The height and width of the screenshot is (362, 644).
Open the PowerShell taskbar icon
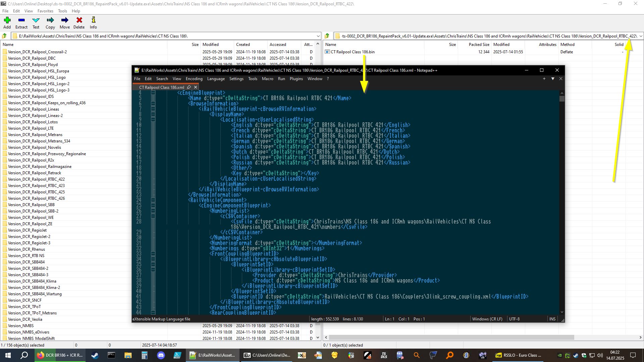click(x=177, y=355)
